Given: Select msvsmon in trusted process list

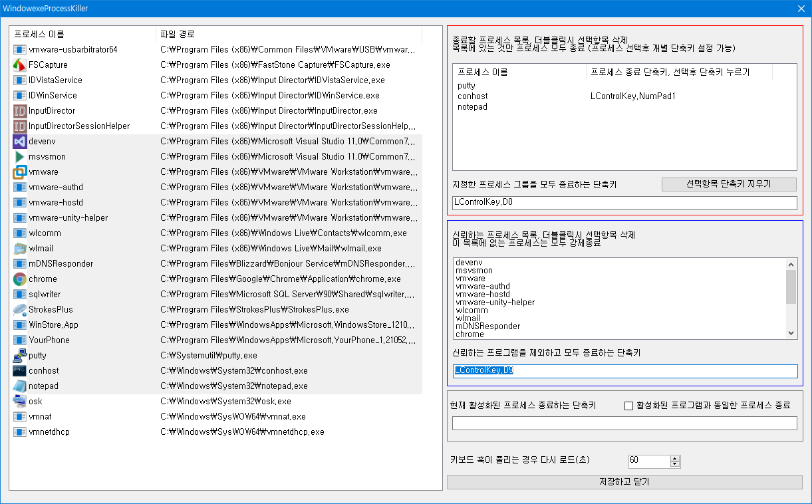Looking at the screenshot, I should click(474, 271).
